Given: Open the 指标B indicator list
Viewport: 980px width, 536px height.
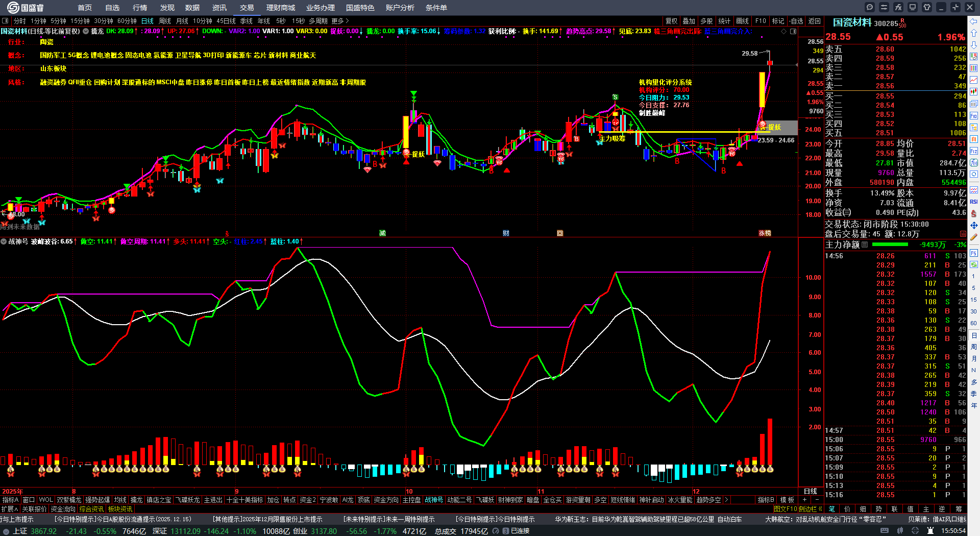Looking at the screenshot, I should click(766, 500).
